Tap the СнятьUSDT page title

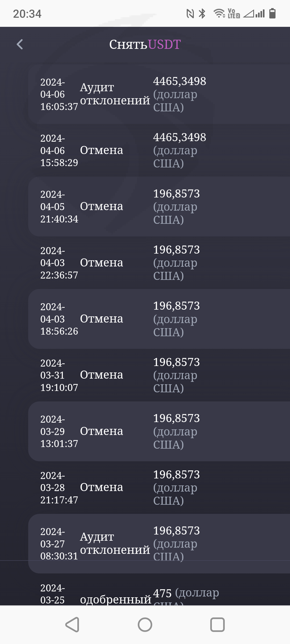coord(145,44)
